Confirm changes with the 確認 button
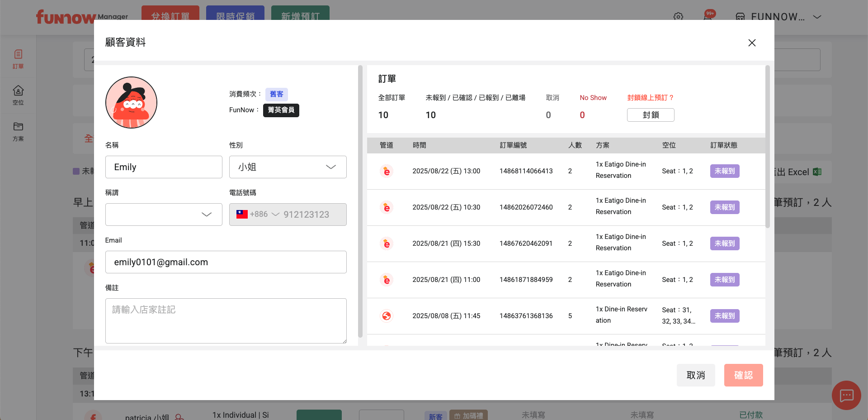This screenshot has width=868, height=420. 743,375
